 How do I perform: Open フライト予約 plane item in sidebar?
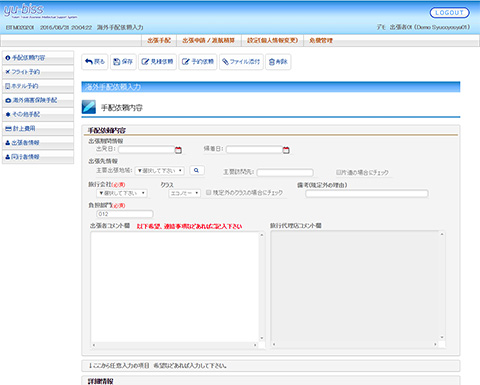[x=38, y=72]
